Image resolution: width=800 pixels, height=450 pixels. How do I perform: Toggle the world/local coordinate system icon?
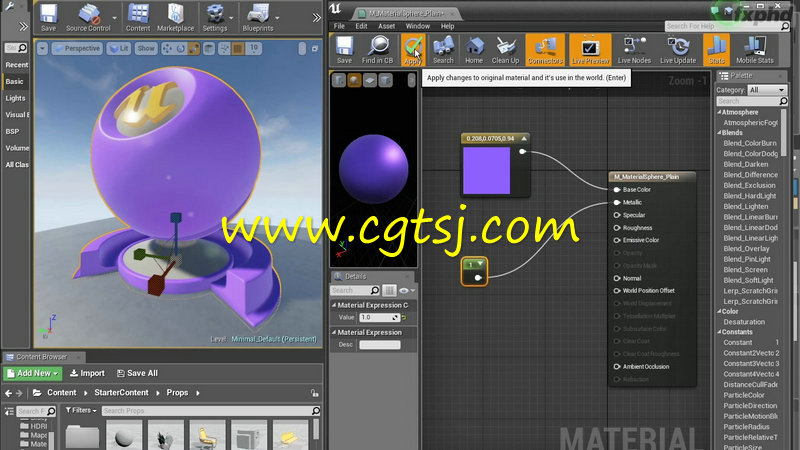[x=209, y=48]
